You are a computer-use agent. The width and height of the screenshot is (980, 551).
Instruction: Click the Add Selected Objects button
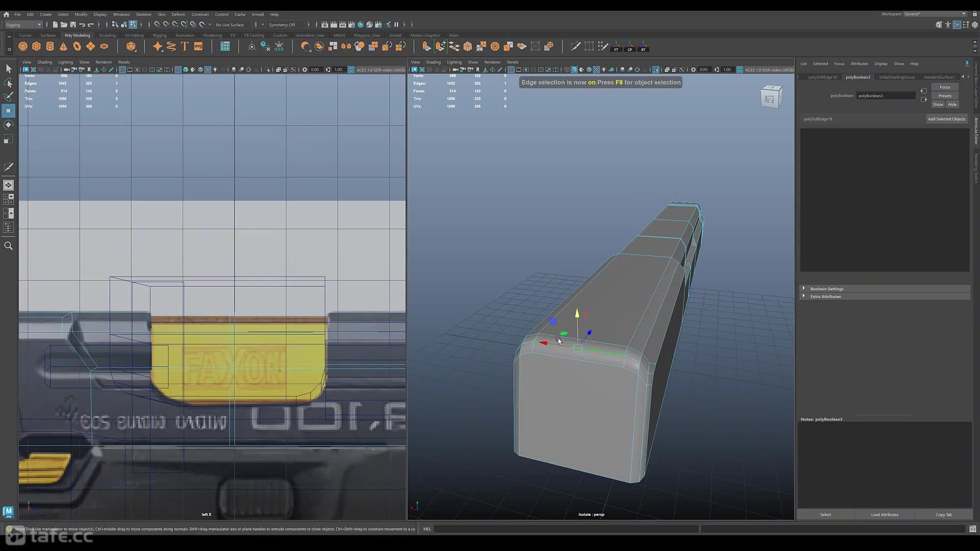pyautogui.click(x=946, y=119)
